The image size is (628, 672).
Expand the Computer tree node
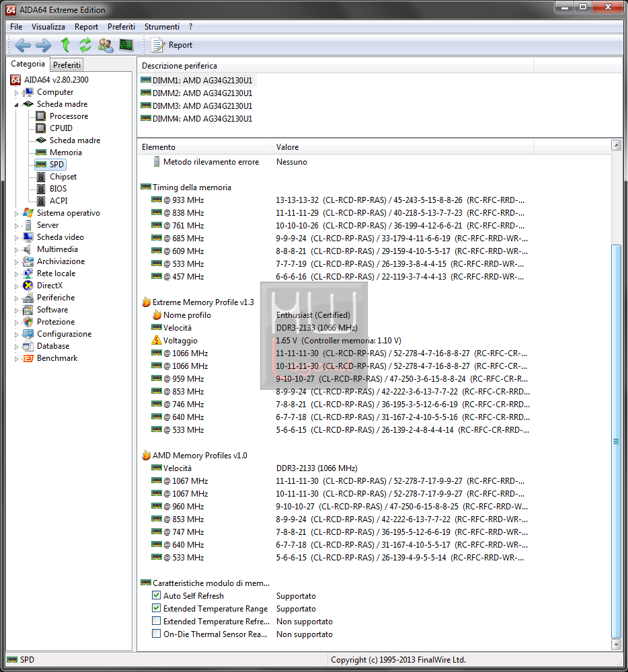pyautogui.click(x=16, y=93)
